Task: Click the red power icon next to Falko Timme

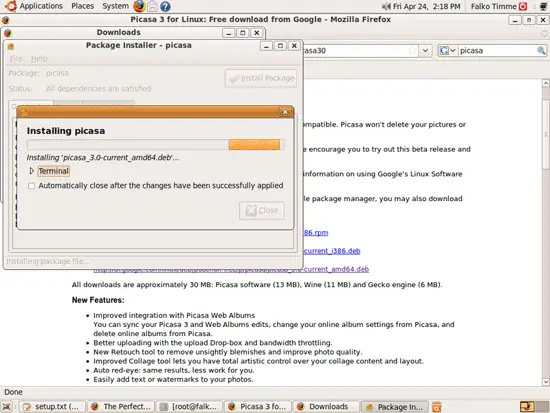Action: [x=523, y=6]
